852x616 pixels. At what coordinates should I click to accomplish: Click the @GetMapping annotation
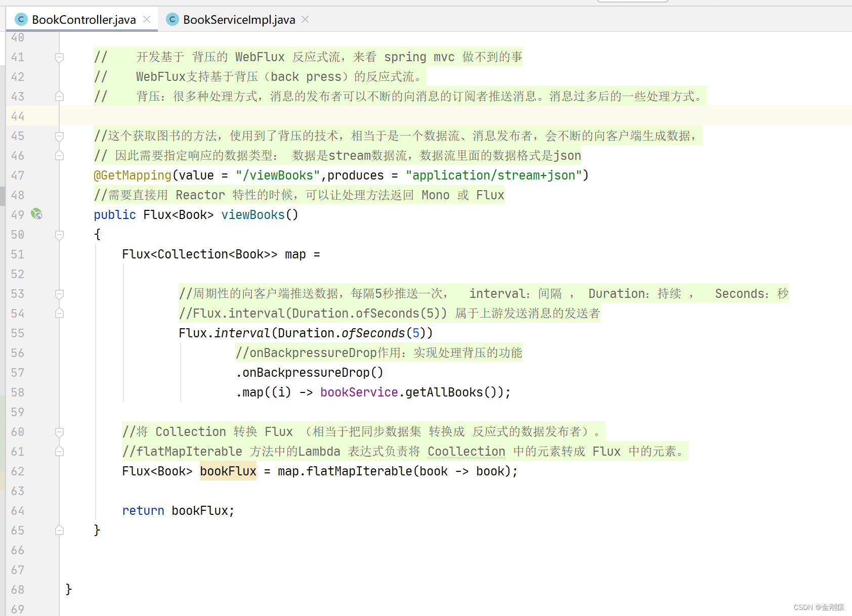point(133,175)
